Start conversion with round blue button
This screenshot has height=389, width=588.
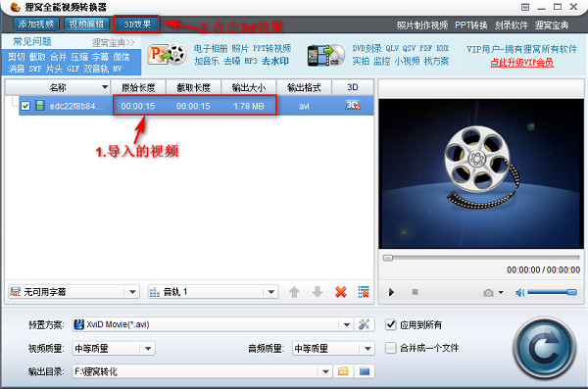pos(545,349)
